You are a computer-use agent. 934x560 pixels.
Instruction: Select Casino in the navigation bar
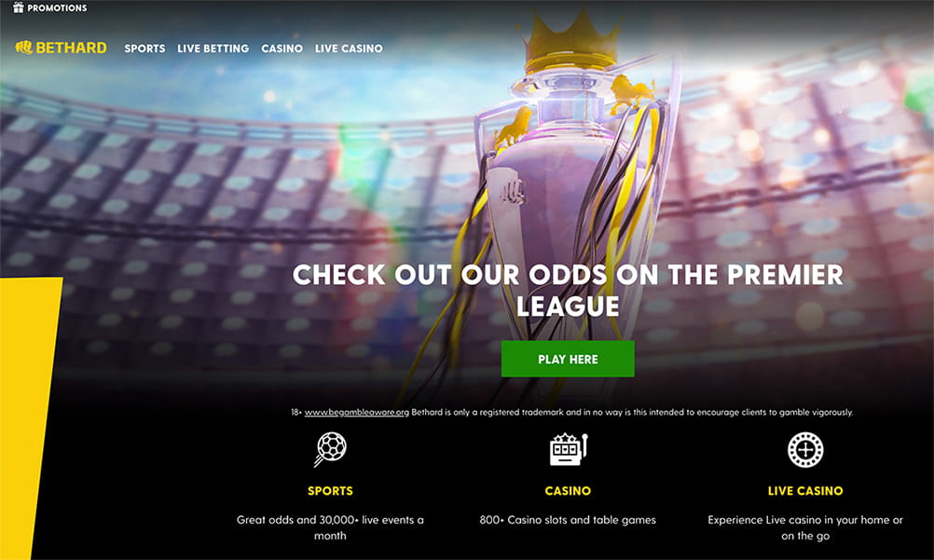(x=282, y=48)
